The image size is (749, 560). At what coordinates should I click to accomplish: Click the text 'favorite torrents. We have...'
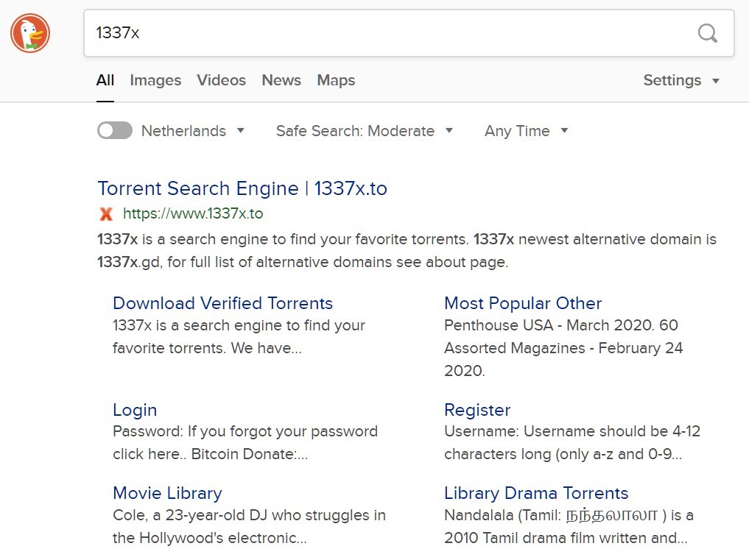pyautogui.click(x=207, y=348)
